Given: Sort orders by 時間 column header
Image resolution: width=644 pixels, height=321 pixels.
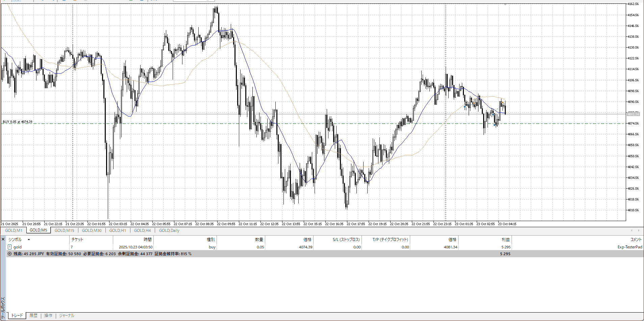Looking at the screenshot, I should 148,239.
